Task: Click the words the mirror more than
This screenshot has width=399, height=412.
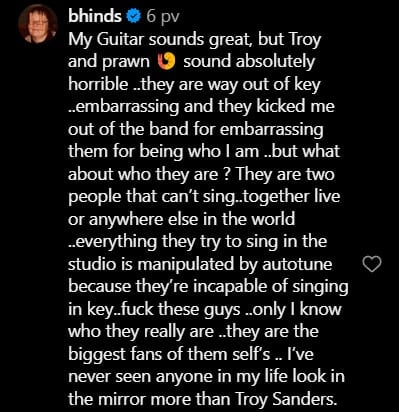Action: (x=150, y=399)
